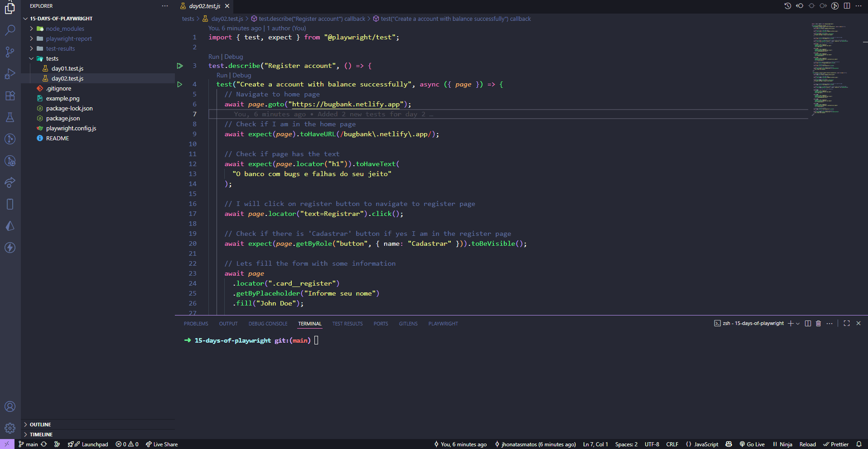Screen dimensions: 868x449
Task: Run the 'Register account' describe block from the gutter
Action: pos(180,66)
